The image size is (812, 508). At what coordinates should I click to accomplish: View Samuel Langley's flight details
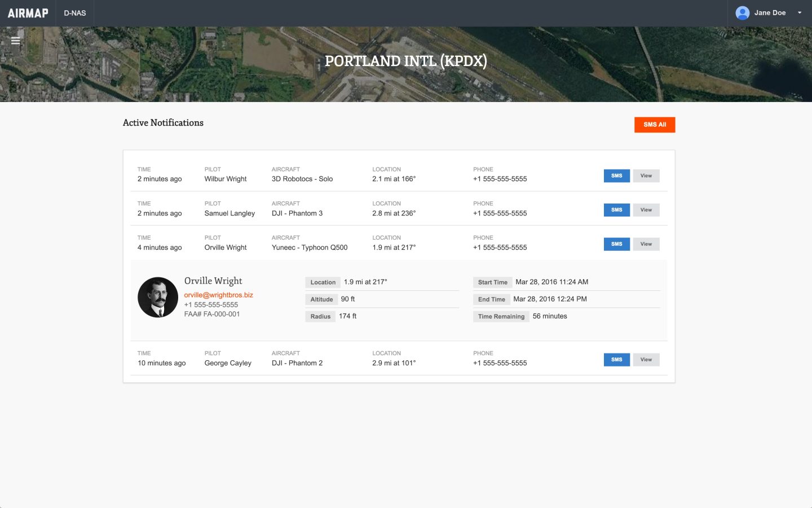coord(646,209)
